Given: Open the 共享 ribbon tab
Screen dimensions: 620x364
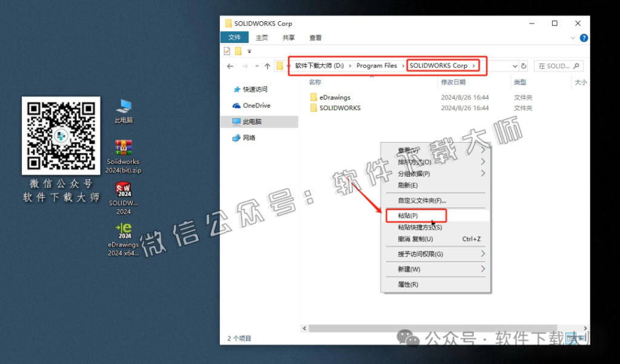Looking at the screenshot, I should (x=288, y=37).
